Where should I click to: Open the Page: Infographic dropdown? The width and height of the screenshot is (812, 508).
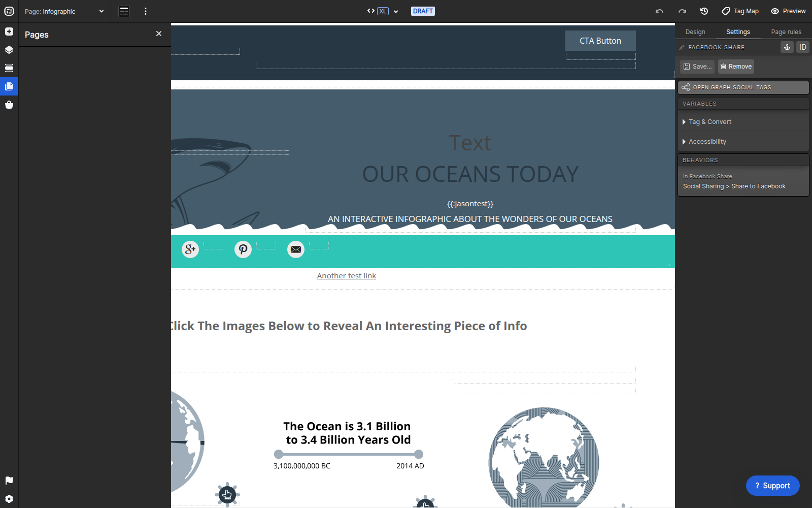[64, 11]
